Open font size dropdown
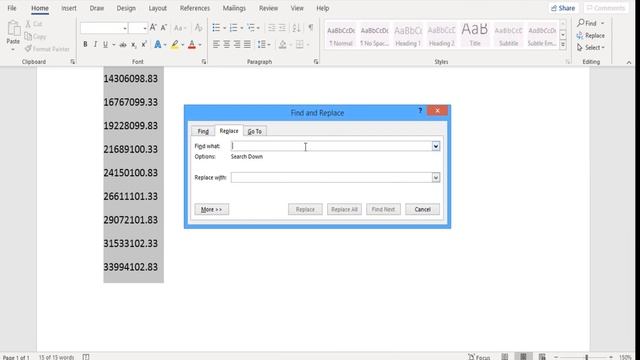Screen dimensions: 640x360 click(x=145, y=28)
